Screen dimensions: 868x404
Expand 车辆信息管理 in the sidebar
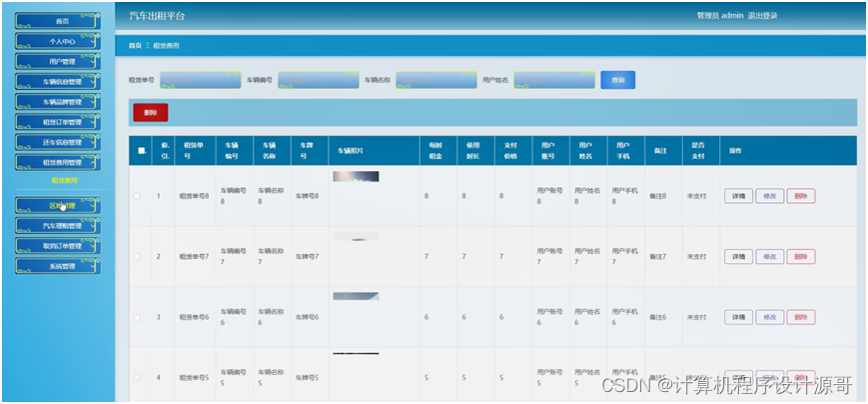tap(58, 81)
